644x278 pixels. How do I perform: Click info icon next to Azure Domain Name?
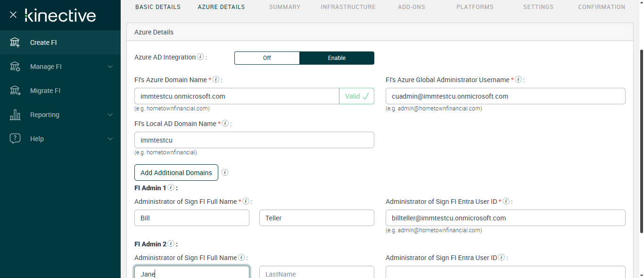pyautogui.click(x=216, y=80)
